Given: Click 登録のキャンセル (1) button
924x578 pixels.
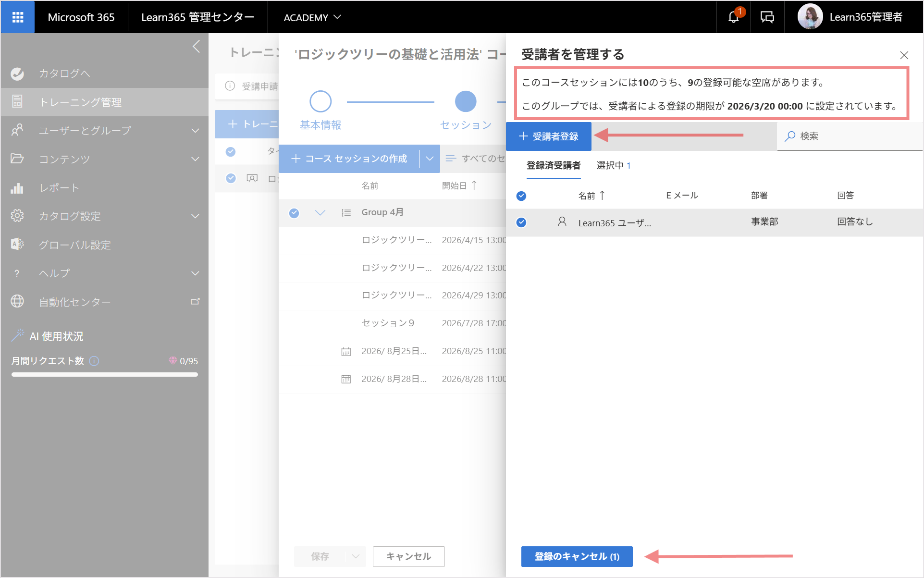Looking at the screenshot, I should [x=577, y=556].
